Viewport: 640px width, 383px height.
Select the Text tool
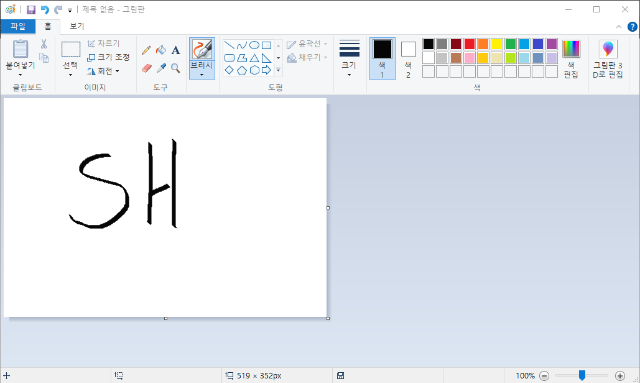pyautogui.click(x=176, y=50)
